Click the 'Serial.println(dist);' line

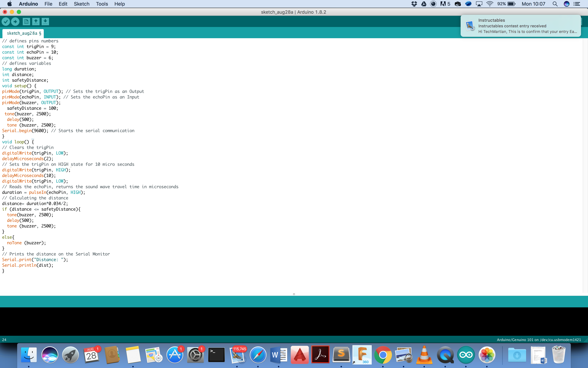(28, 265)
